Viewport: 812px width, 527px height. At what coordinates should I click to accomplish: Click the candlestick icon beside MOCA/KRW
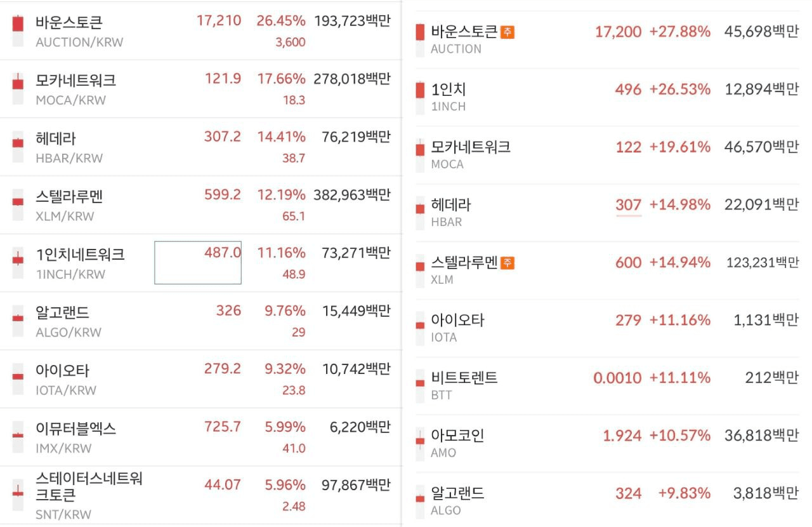[18, 89]
